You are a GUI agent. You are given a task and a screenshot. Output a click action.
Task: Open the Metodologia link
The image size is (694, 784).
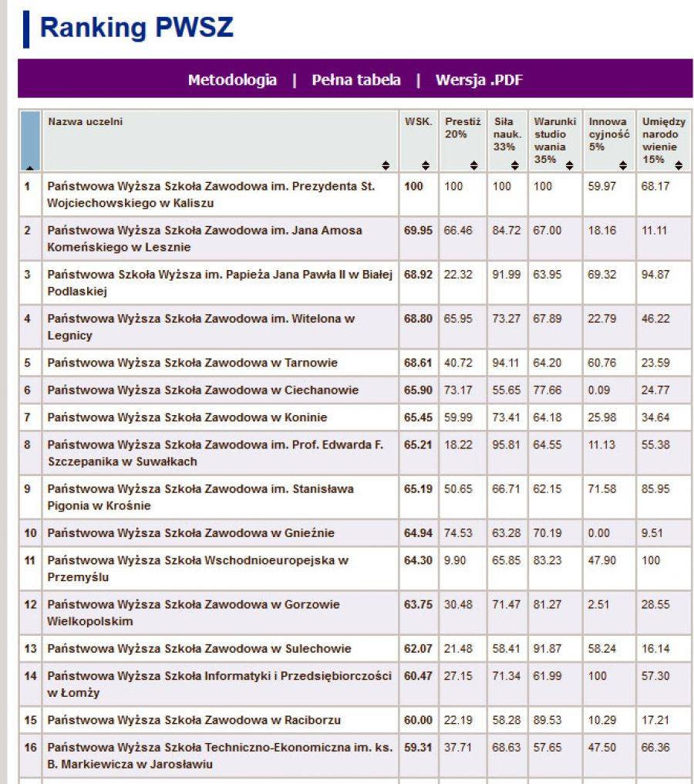pyautogui.click(x=232, y=80)
